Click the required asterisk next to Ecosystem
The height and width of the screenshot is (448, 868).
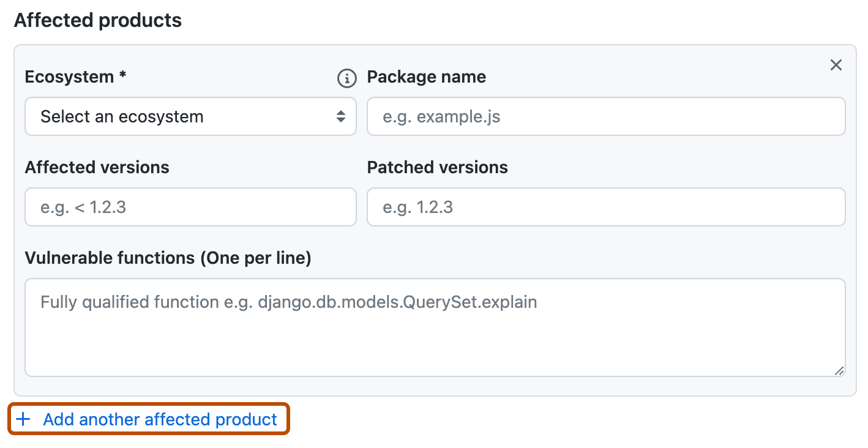click(123, 76)
